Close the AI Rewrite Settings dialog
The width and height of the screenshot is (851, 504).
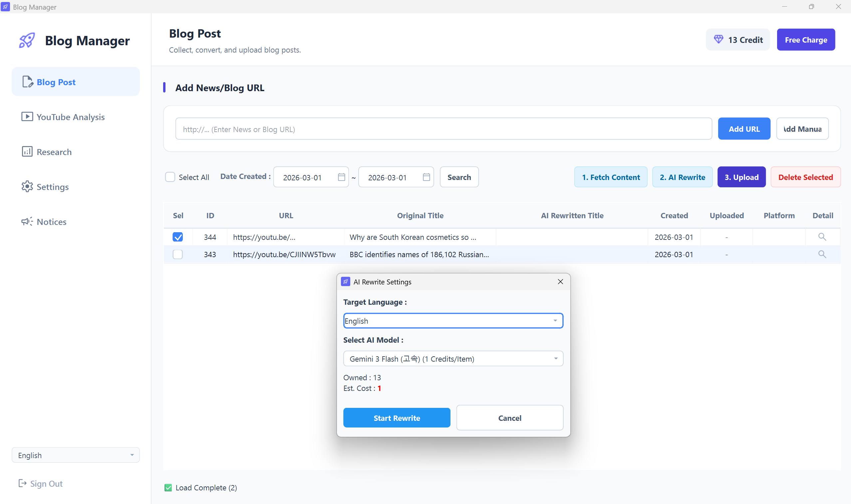[x=560, y=281]
